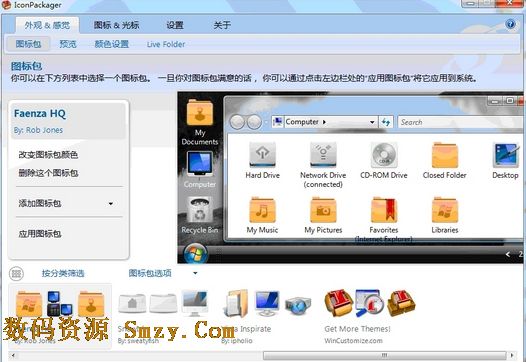
Task: Select the Faenza HQ icon package thumbnail
Action: pyautogui.click(x=60, y=316)
